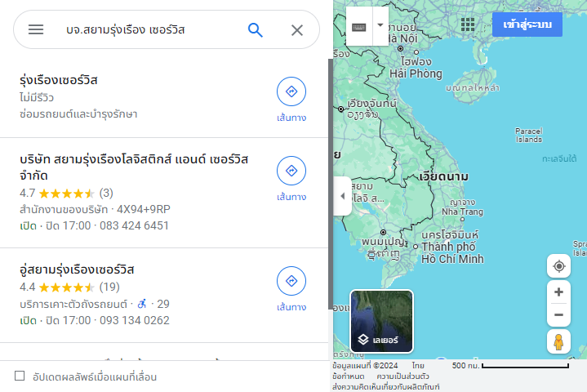The image size is (587, 392).
Task: Open the on-screen keyboard input tool
Action: 359,27
